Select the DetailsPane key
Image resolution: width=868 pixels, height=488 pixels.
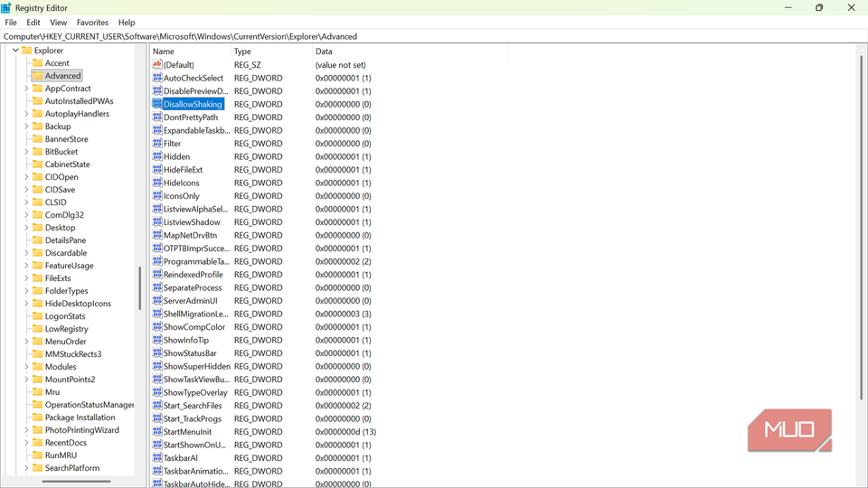click(65, 240)
